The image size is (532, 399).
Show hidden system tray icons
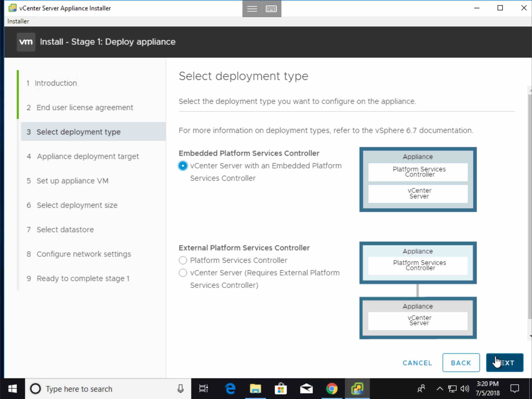(440, 389)
